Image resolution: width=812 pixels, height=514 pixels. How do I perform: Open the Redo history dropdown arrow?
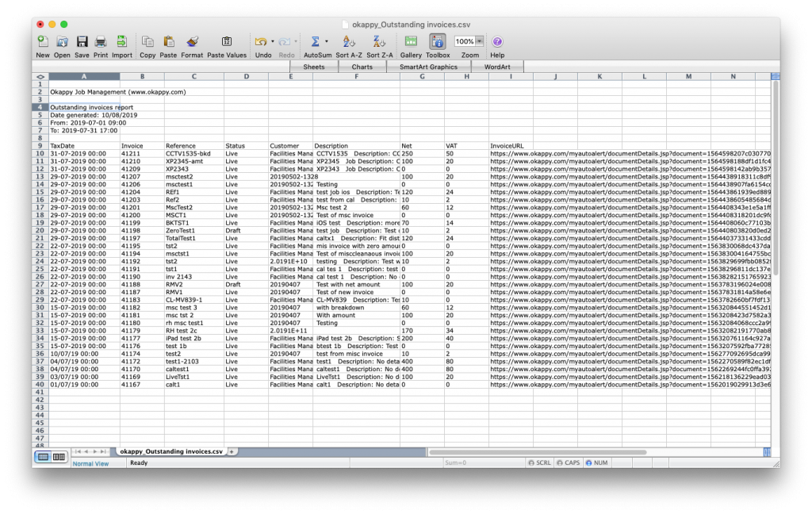click(x=296, y=41)
